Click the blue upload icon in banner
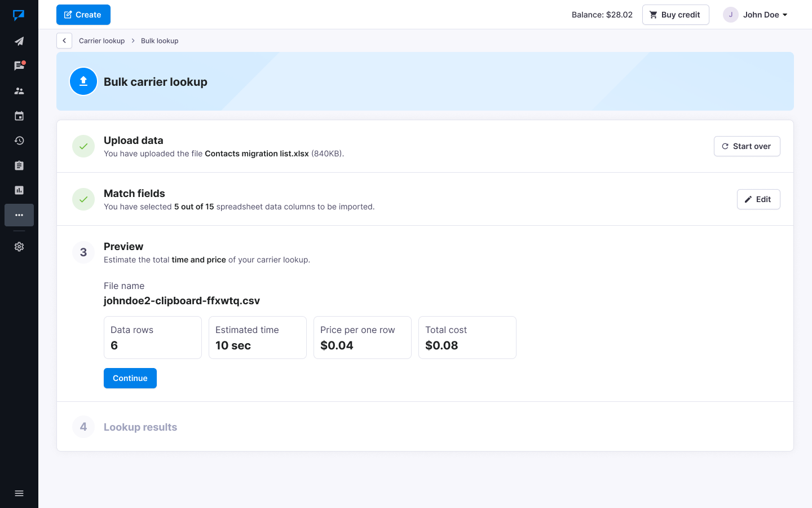812x508 pixels. [x=83, y=81]
